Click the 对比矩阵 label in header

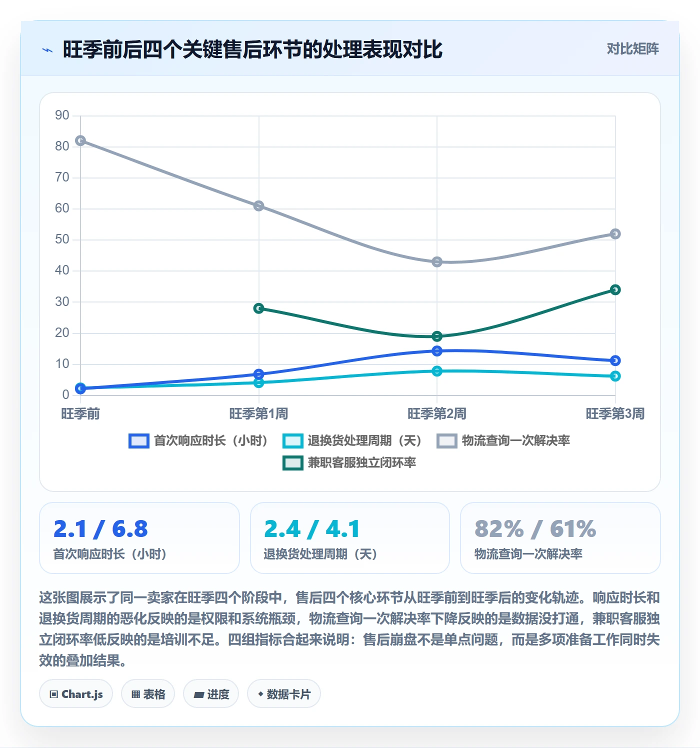tap(632, 49)
